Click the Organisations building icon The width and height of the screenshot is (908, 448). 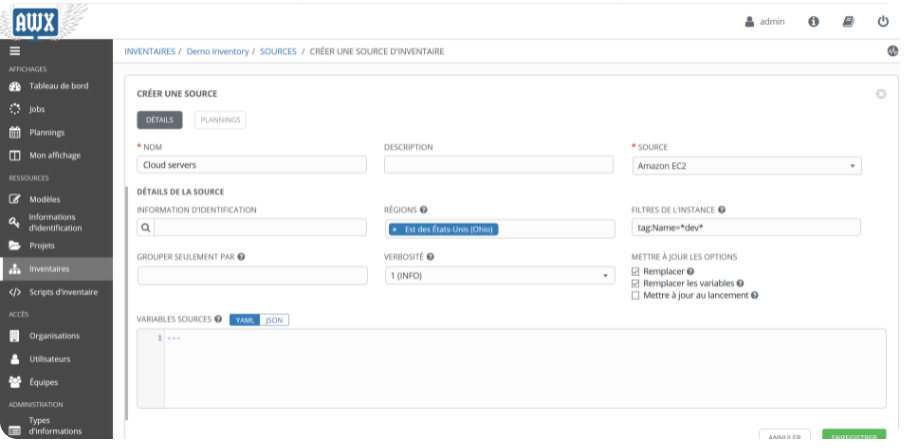(x=15, y=336)
